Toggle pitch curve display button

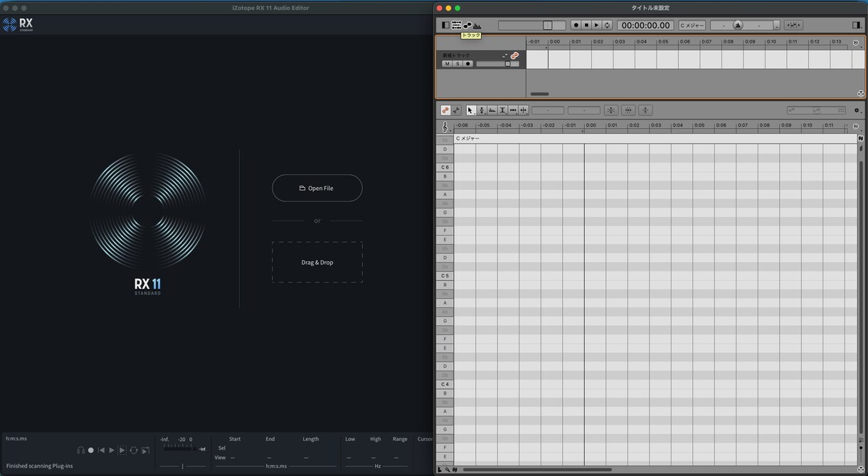(x=456, y=110)
